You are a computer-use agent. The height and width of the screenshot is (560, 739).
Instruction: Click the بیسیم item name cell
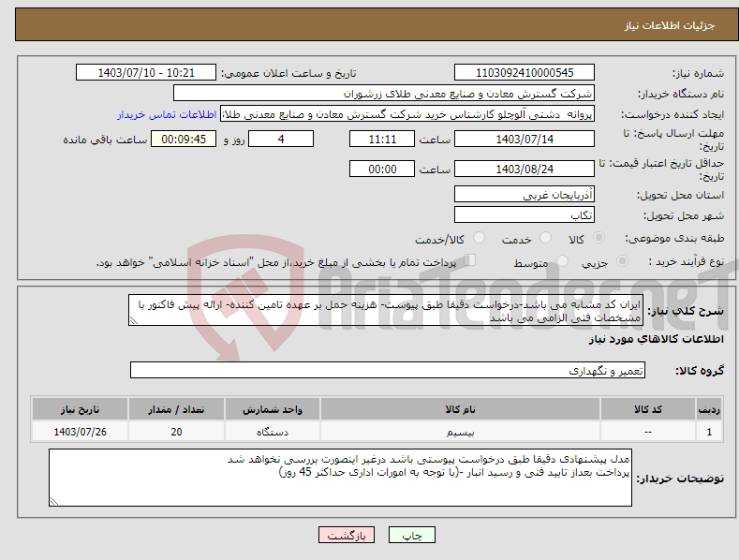click(460, 432)
